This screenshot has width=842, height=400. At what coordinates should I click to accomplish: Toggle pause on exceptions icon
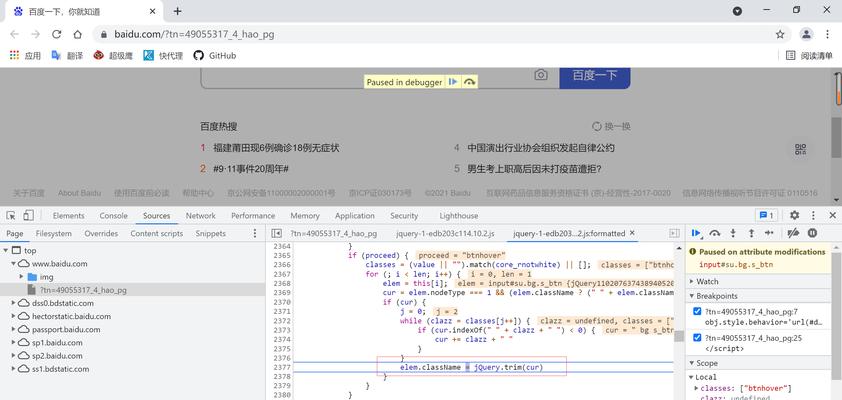pyautogui.click(x=812, y=233)
